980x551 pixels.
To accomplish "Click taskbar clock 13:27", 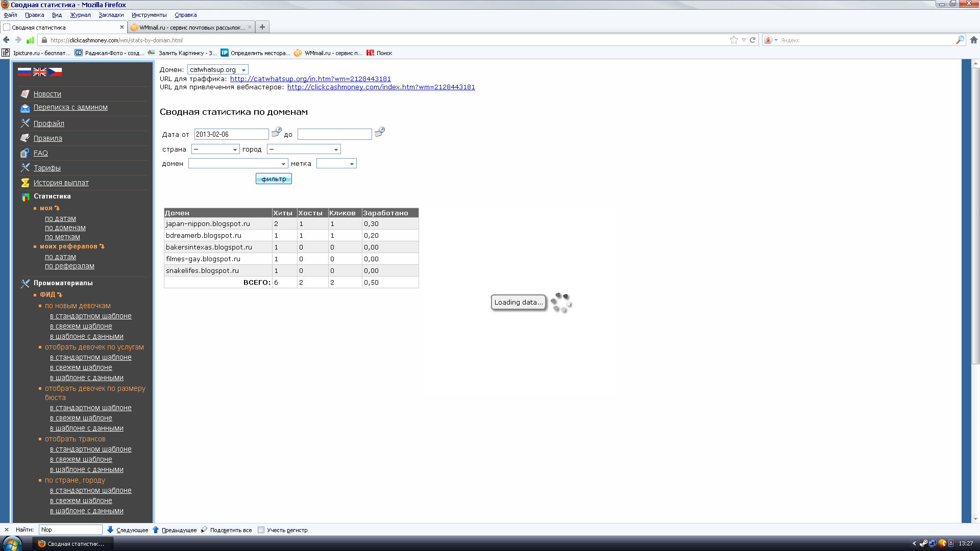I will 965,543.
